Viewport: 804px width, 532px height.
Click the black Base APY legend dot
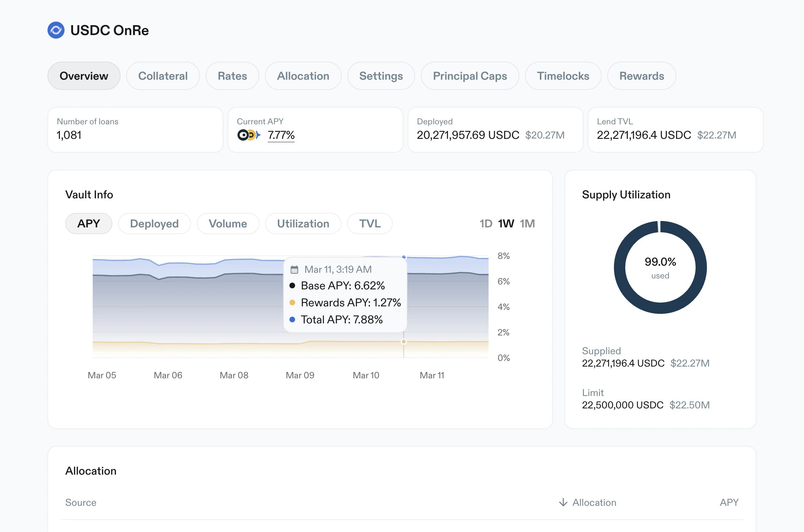click(292, 285)
